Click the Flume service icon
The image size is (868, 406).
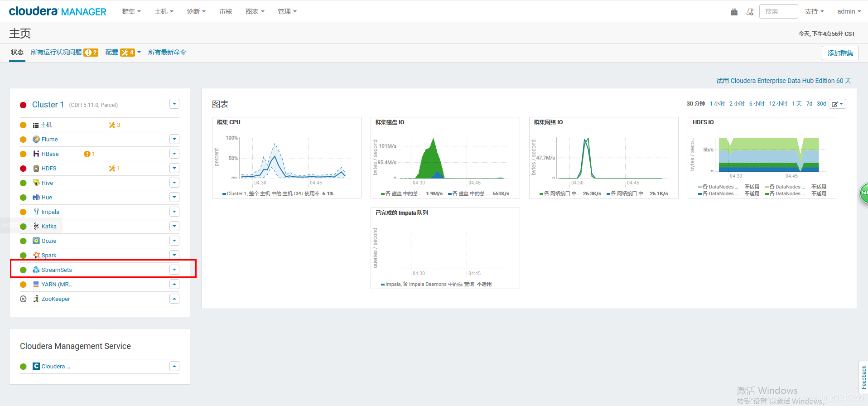(x=36, y=139)
